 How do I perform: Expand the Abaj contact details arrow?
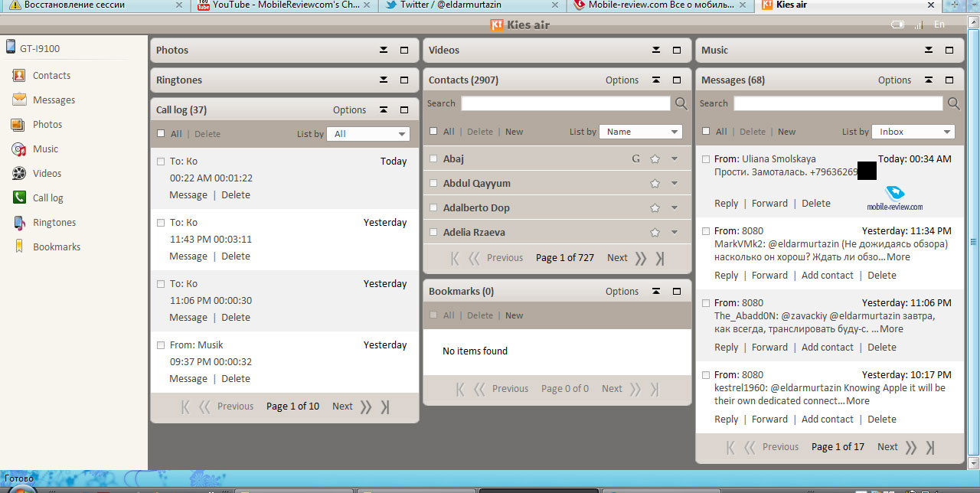tap(675, 159)
